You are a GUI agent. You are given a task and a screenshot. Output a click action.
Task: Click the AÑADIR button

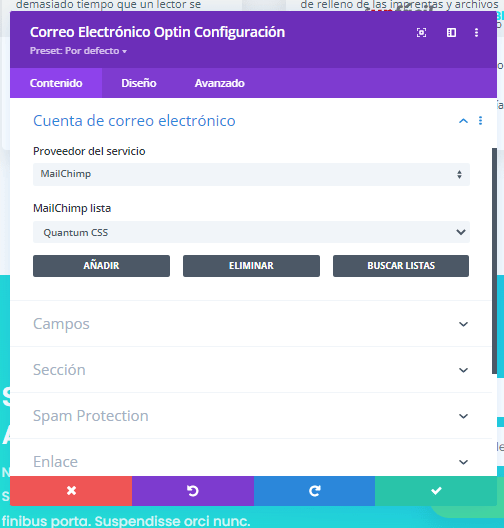(101, 266)
